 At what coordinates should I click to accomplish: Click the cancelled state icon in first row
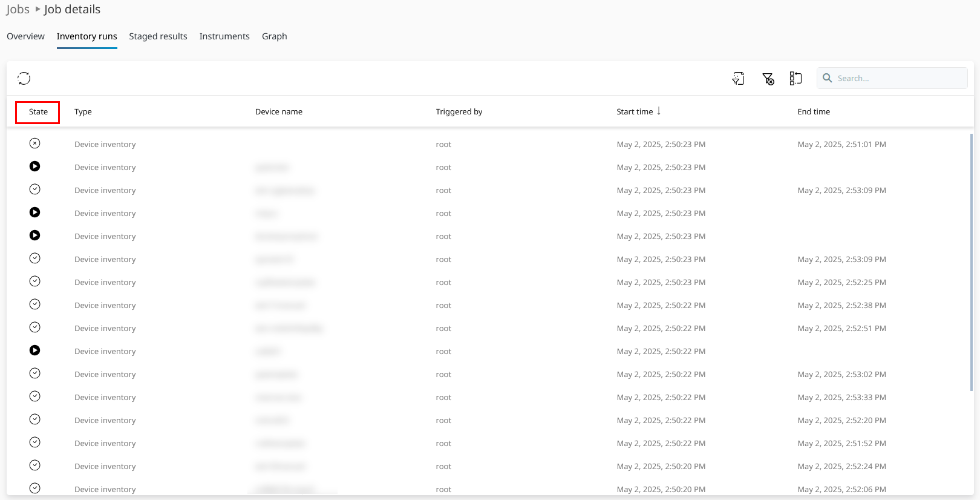click(x=35, y=143)
